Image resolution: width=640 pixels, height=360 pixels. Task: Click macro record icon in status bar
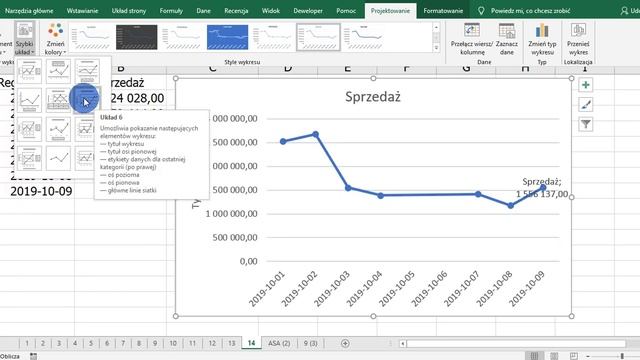pyautogui.click(x=33, y=356)
